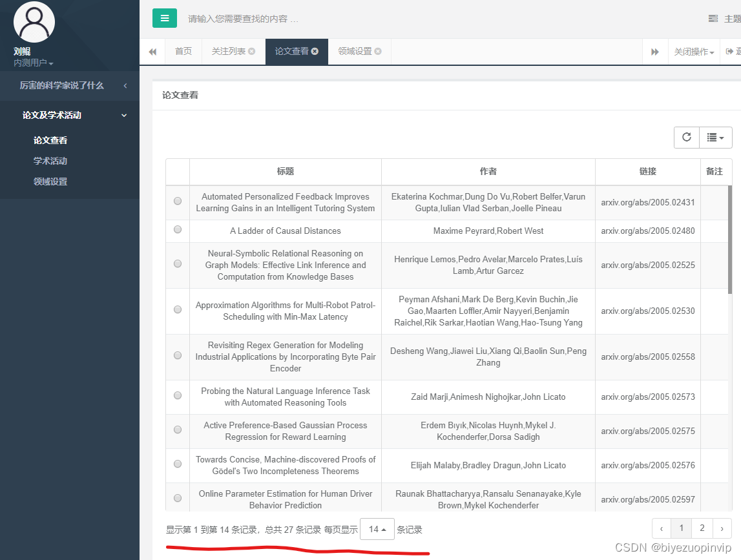Go to page 2 of records
Image resolution: width=741 pixels, height=560 pixels.
click(x=702, y=528)
